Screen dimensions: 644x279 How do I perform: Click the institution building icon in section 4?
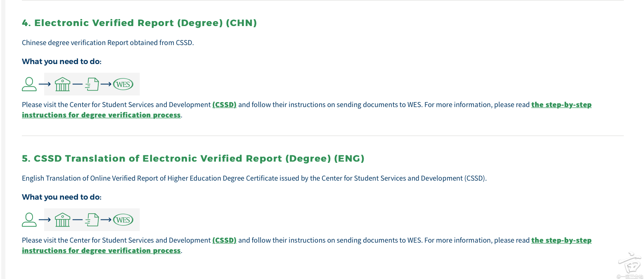point(62,84)
